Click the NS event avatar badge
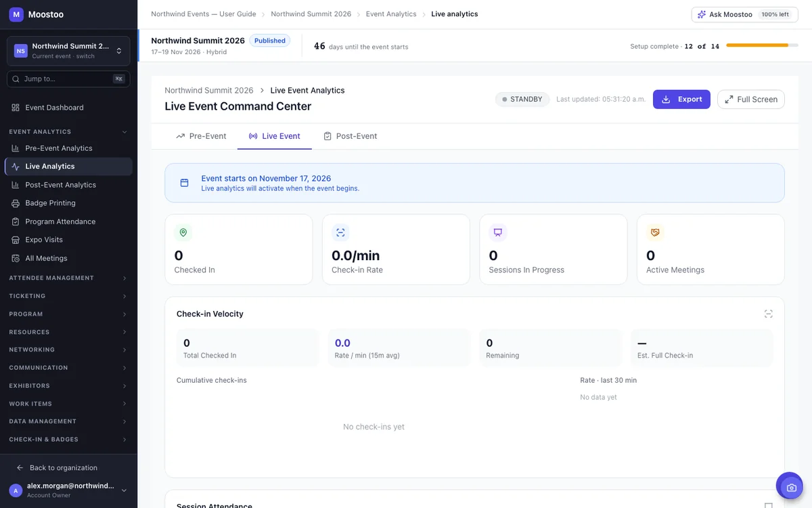The height and width of the screenshot is (508, 812). [x=21, y=51]
